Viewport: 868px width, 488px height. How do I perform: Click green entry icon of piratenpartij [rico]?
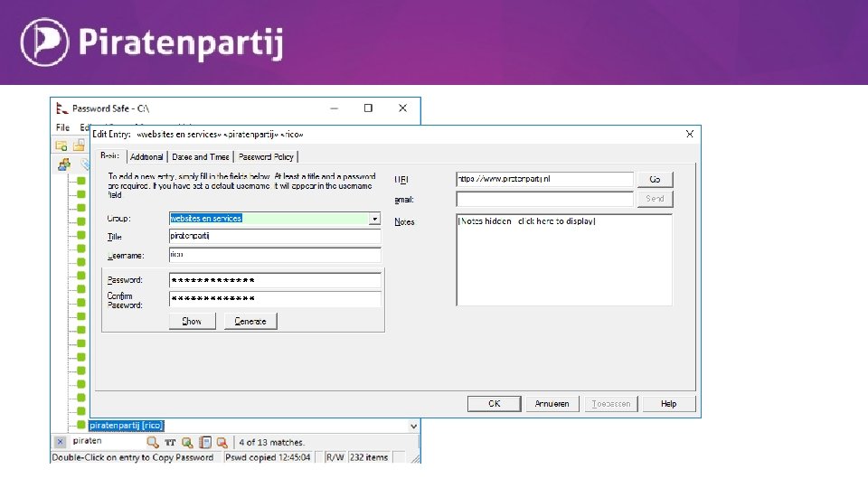coord(80,425)
